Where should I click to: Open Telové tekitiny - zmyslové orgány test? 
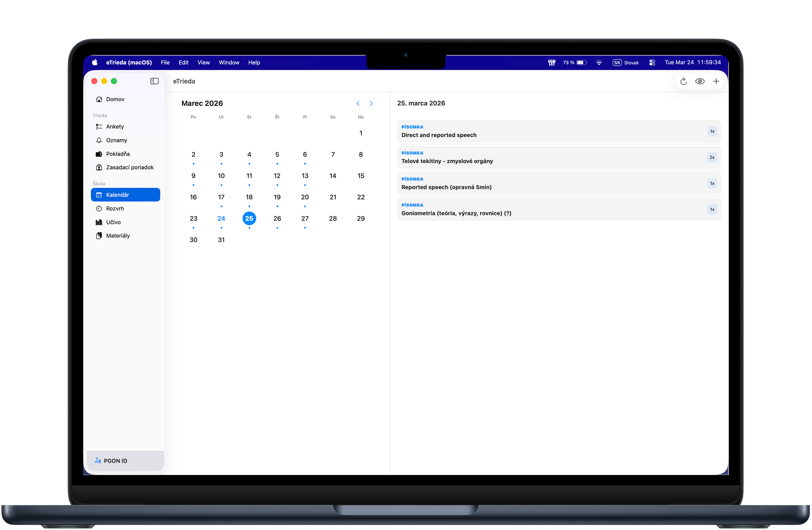(x=559, y=157)
